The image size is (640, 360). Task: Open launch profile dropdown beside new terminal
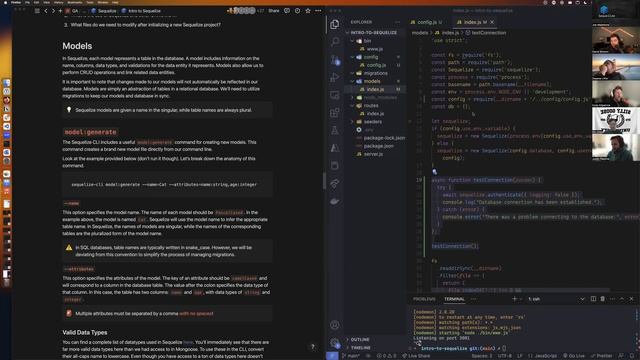(521, 299)
